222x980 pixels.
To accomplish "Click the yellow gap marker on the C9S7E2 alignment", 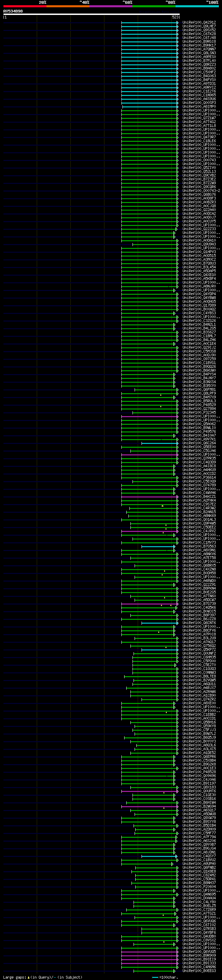I will click(x=162, y=505).
